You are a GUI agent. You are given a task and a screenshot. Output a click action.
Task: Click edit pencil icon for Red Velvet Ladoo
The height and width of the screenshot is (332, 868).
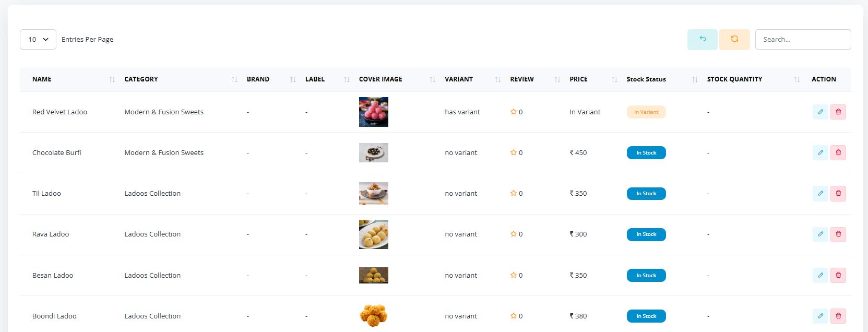pyautogui.click(x=820, y=112)
